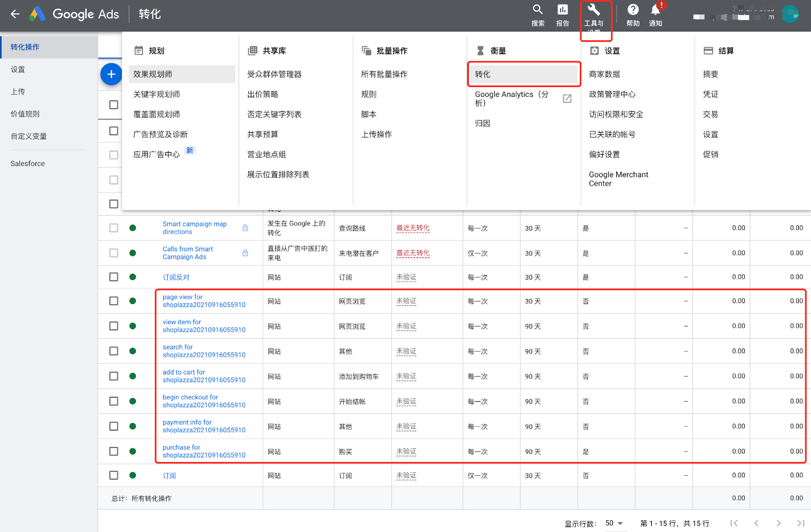Viewport: 811px width, 532px height.
Task: Tick checkbox for Calls from Smart Campaign Ads
Action: point(114,253)
